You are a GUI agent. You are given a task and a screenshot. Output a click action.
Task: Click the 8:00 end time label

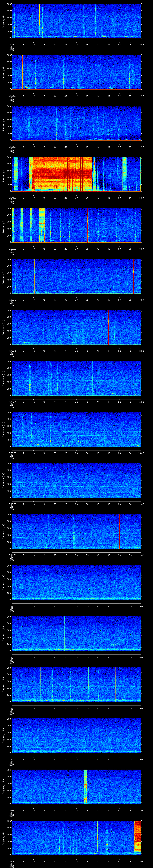point(141,351)
